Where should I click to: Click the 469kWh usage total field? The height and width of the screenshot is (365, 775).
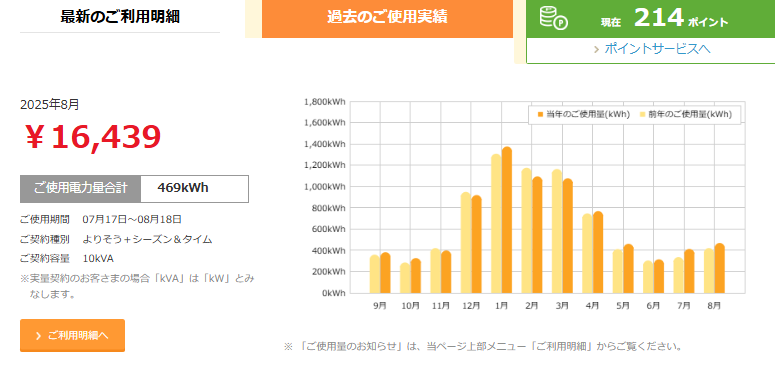click(194, 188)
